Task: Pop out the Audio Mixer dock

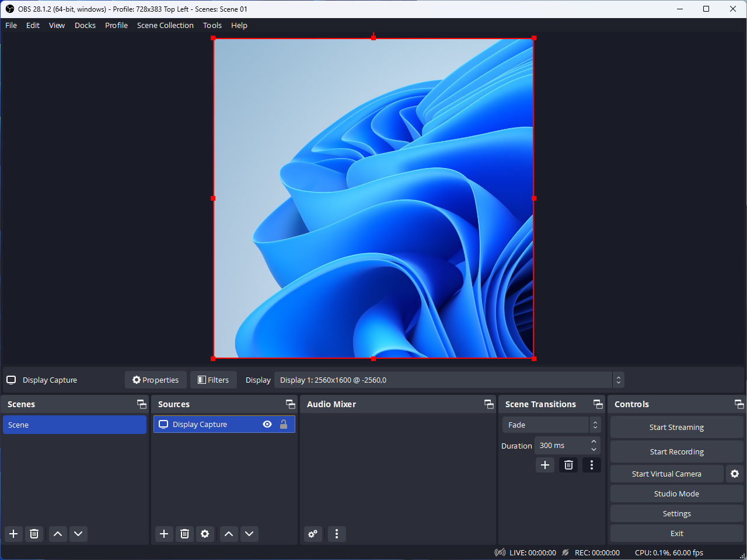Action: (x=489, y=404)
